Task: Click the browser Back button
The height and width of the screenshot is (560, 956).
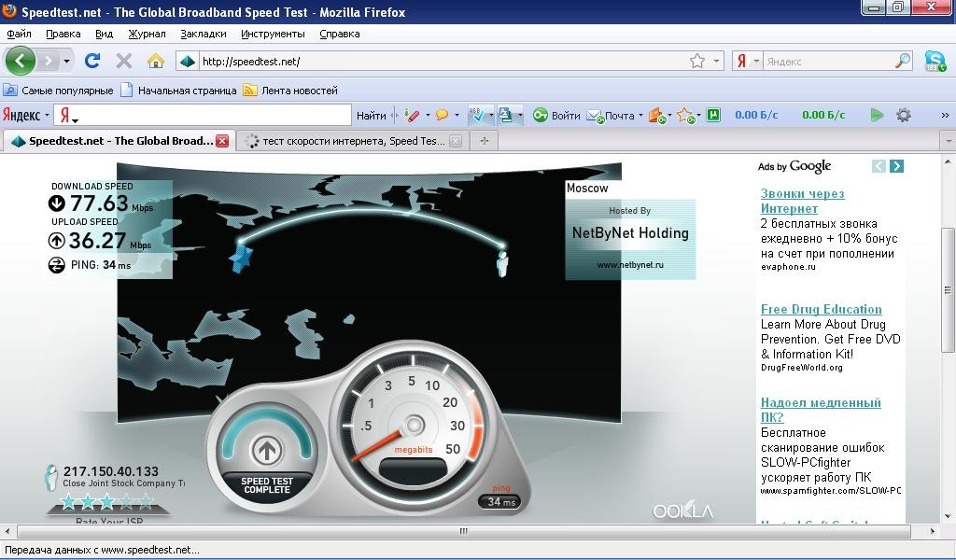Action: pyautogui.click(x=21, y=62)
